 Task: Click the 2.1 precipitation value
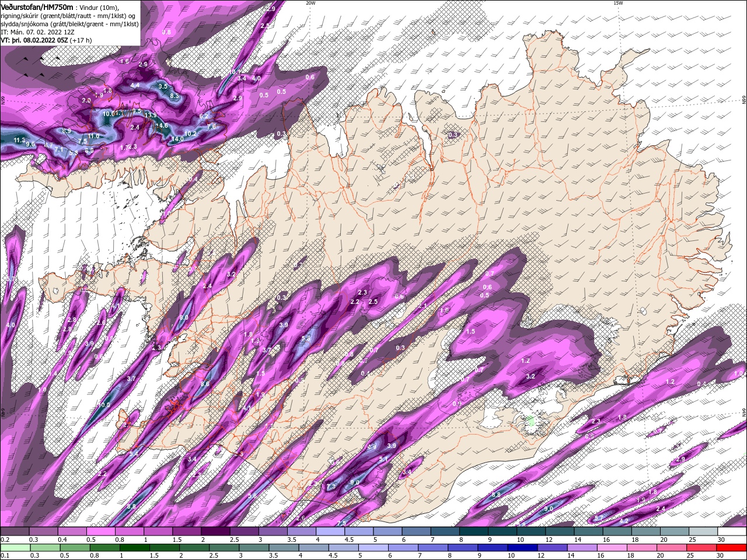click(x=423, y=305)
